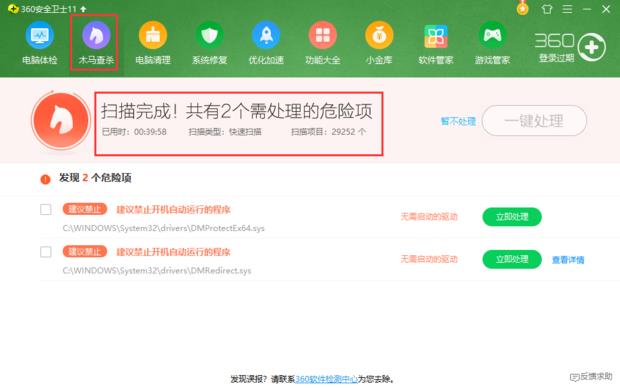The height and width of the screenshot is (388, 620).
Task: Open 游戏管家 game manager
Action: (492, 43)
